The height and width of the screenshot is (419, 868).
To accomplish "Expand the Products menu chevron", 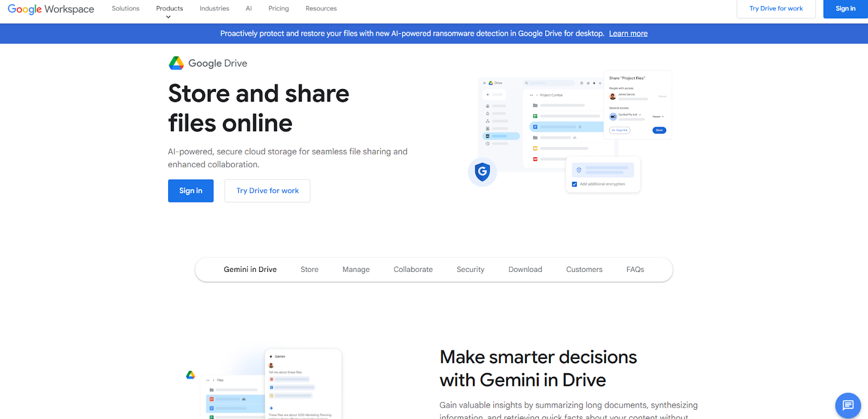I will pyautogui.click(x=168, y=17).
